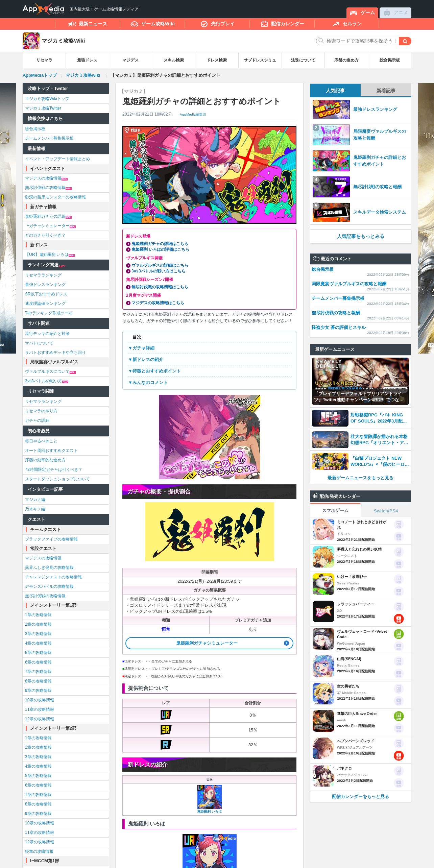
Task: Open comment link チームメンバー募集掲示板
Action: coord(338,298)
